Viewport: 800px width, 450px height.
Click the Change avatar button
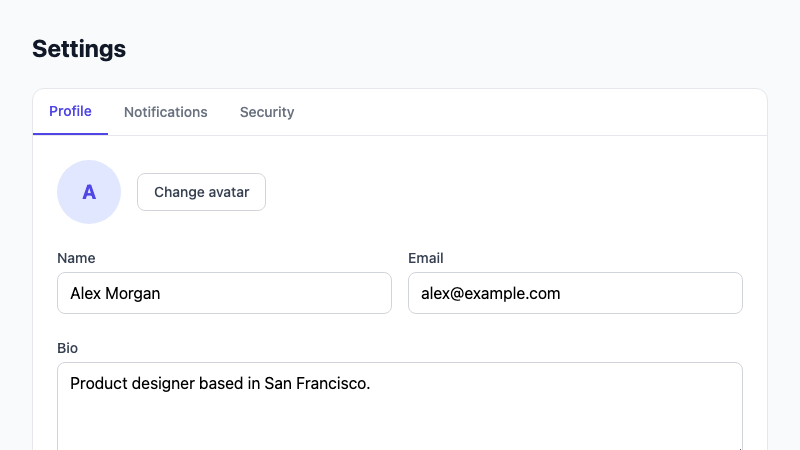(202, 192)
